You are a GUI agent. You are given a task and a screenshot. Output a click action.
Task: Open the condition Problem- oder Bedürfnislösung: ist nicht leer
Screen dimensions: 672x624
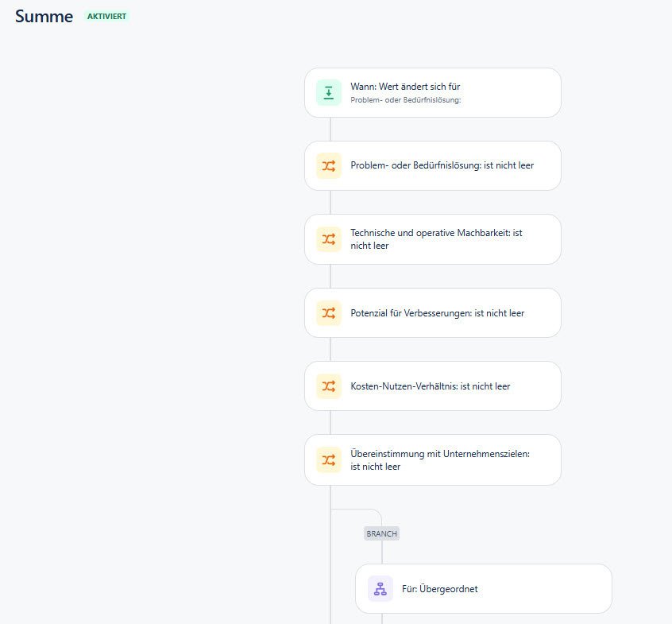(x=433, y=166)
